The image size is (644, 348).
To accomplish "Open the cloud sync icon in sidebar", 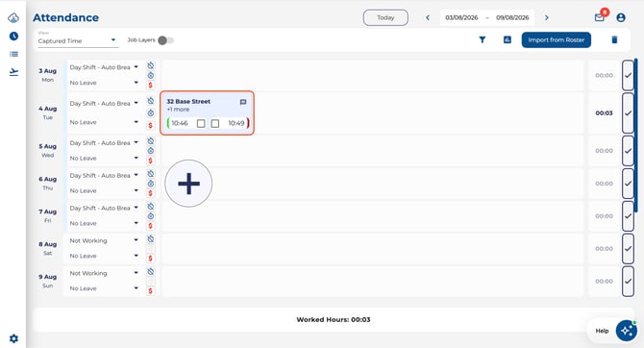I will pyautogui.click(x=13, y=17).
